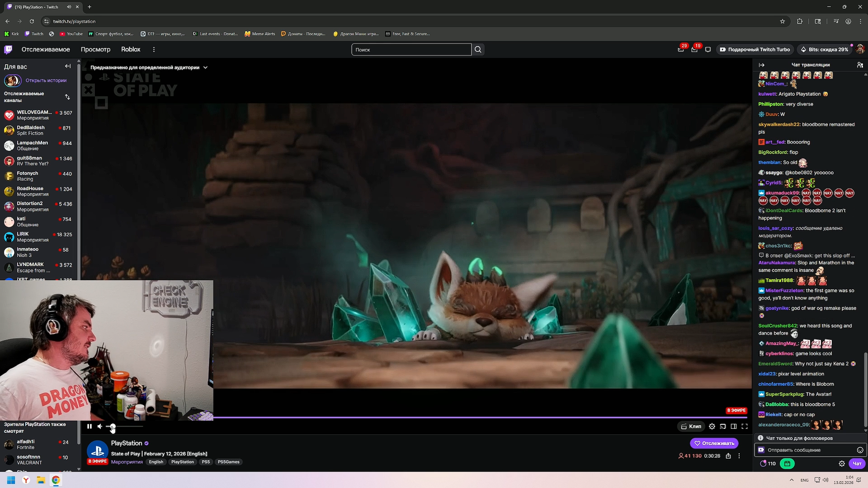Pause the stream playback
Screen dimensions: 868x488
90,427
